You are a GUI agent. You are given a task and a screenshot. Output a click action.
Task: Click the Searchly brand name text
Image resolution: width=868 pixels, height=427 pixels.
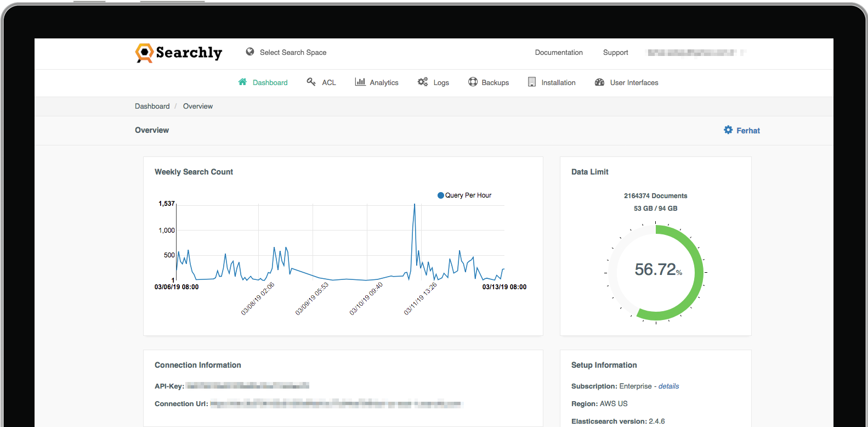click(189, 53)
